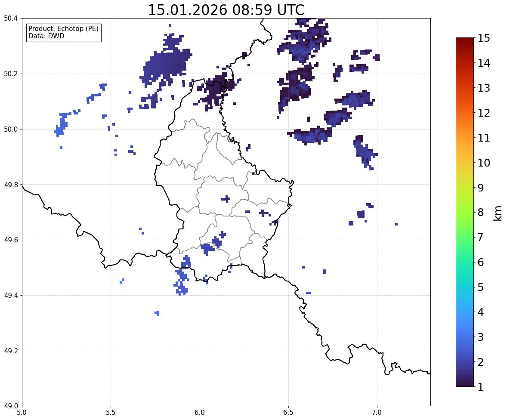
Task: Click the longitude axis label '6.0'
Action: tap(200, 413)
